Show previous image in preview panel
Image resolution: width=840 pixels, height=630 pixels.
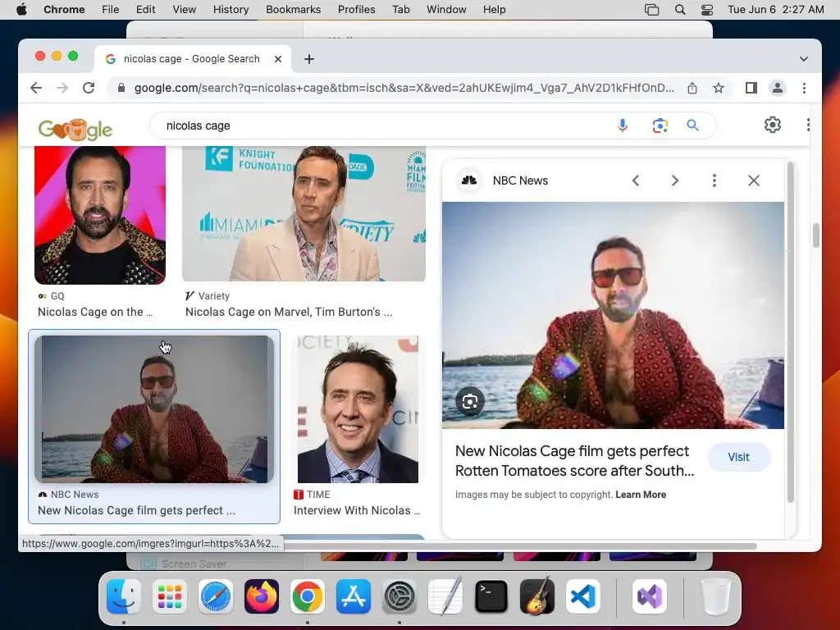(636, 180)
